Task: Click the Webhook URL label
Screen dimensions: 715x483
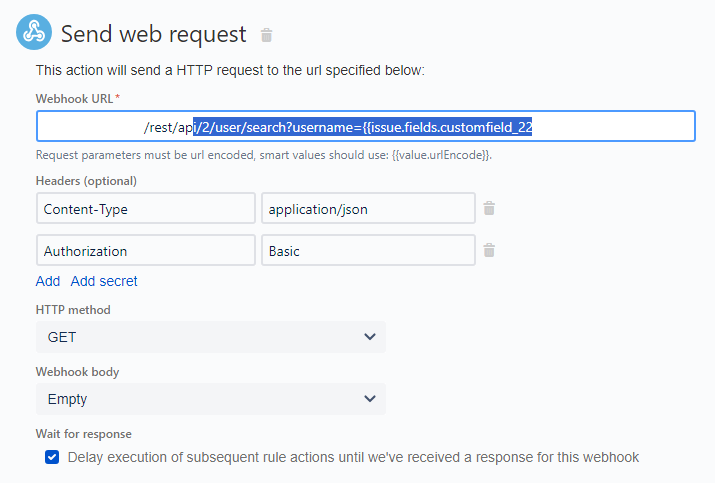Action: pyautogui.click(x=75, y=98)
